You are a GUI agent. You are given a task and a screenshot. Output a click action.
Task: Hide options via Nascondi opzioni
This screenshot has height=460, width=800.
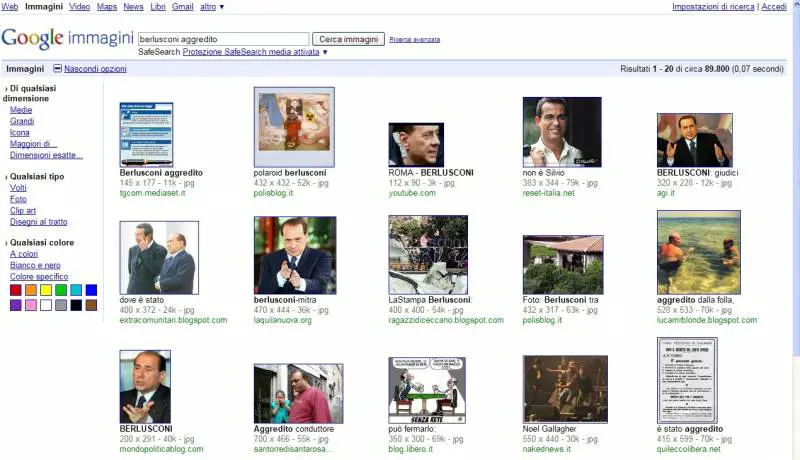(x=95, y=69)
